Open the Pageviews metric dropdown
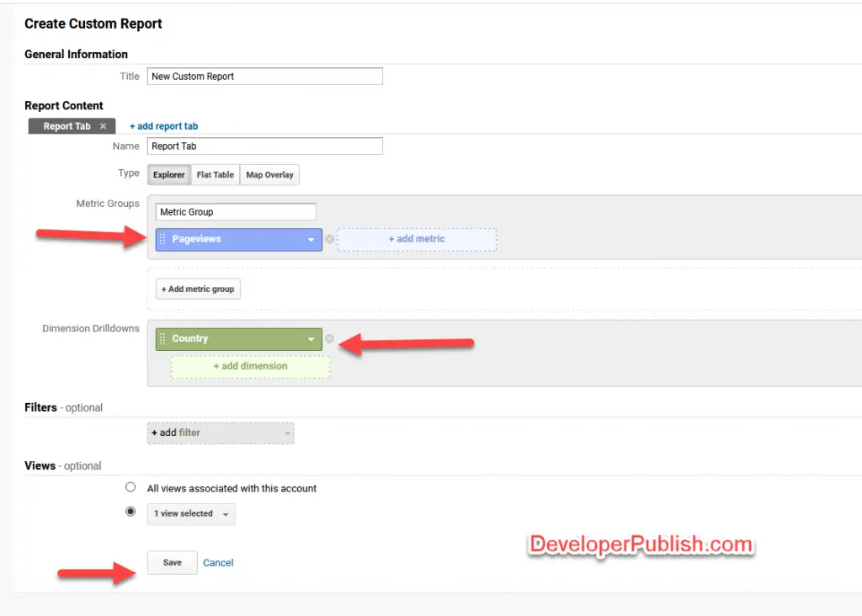862x616 pixels. coord(311,240)
